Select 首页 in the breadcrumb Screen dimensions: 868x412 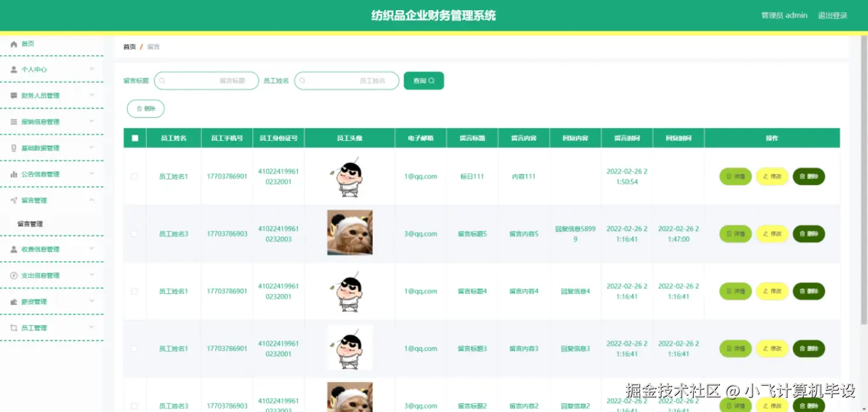tap(130, 46)
